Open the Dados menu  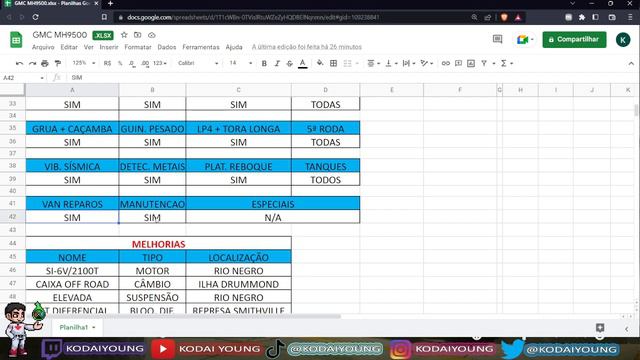167,47
